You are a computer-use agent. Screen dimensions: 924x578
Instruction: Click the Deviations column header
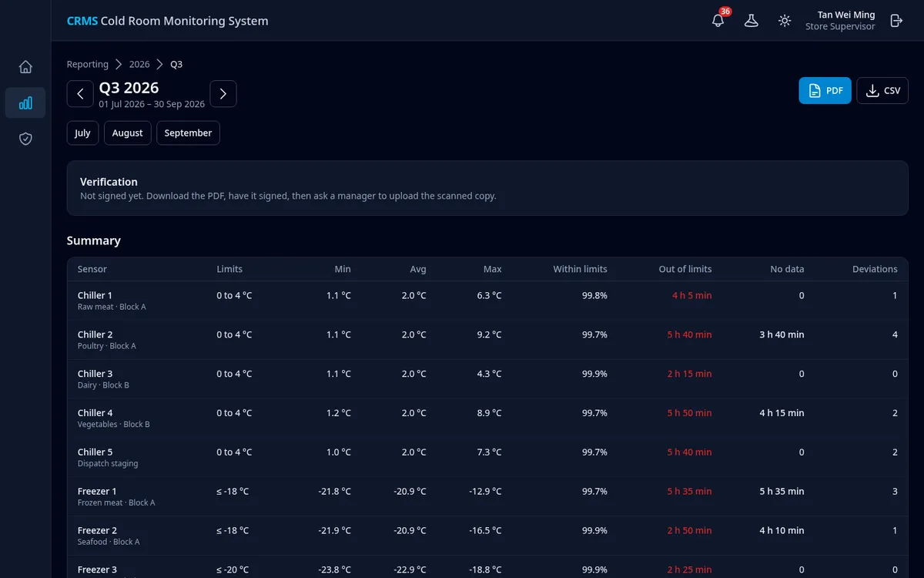coord(875,269)
